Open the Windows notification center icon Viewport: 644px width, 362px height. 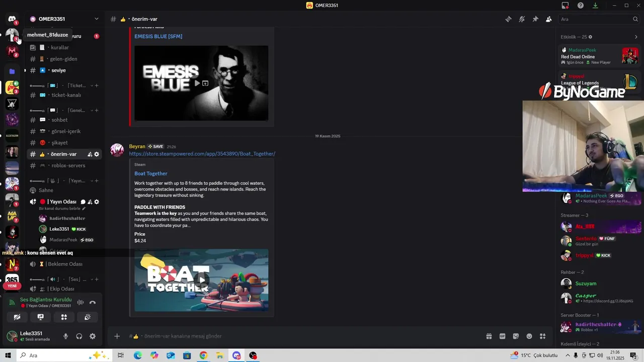(633, 355)
